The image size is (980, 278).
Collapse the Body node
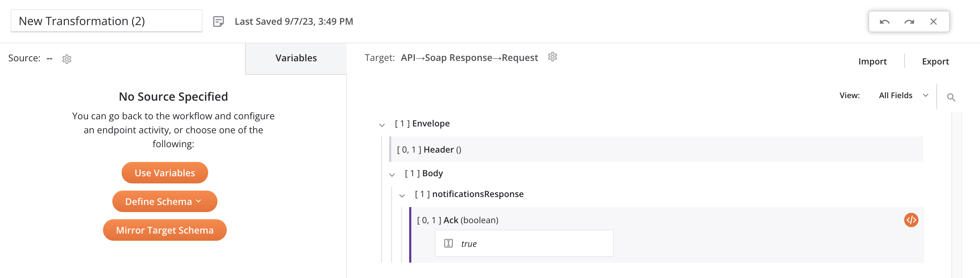[x=392, y=175]
